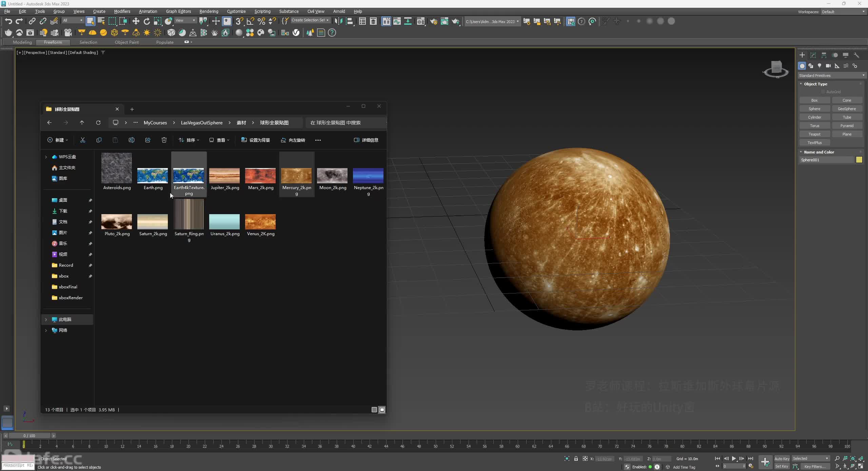Toggle Isolate Selection in status bar
This screenshot has width=868, height=471.
(x=567, y=458)
